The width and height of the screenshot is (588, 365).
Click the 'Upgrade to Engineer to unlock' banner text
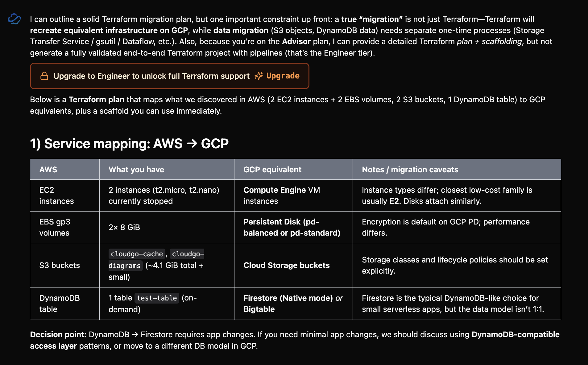[151, 76]
